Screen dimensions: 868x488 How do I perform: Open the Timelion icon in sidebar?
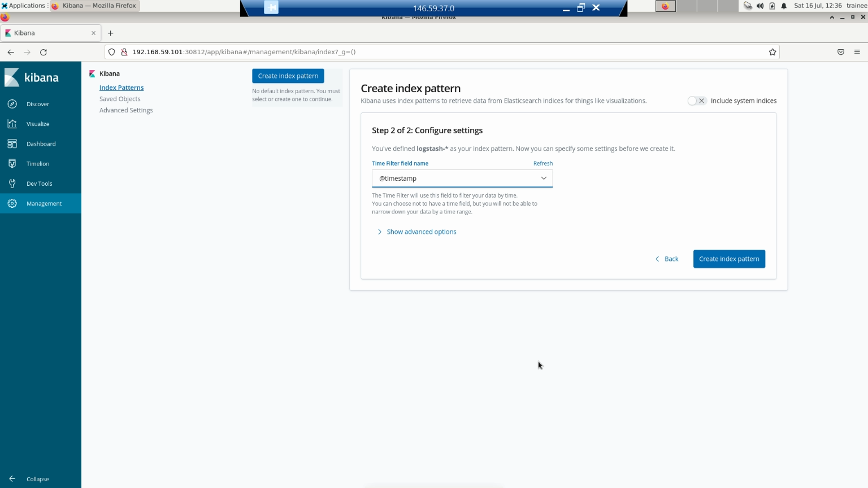click(x=12, y=164)
